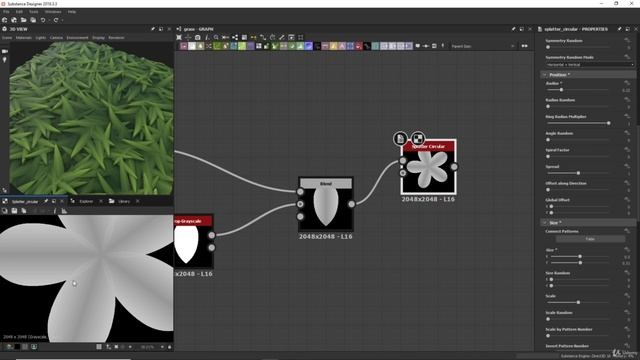Close the Explorer tab
Viewport: 640px width, 360px height.
tap(101, 201)
